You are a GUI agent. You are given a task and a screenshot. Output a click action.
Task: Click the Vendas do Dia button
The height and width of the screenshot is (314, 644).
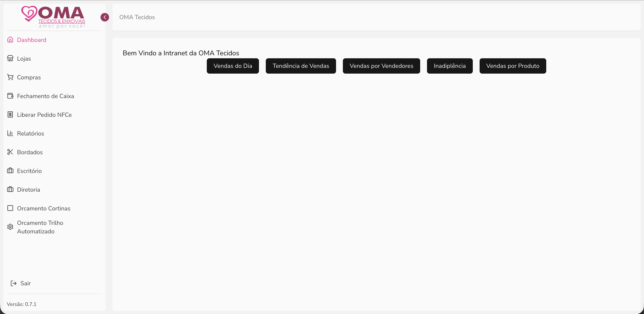233,66
